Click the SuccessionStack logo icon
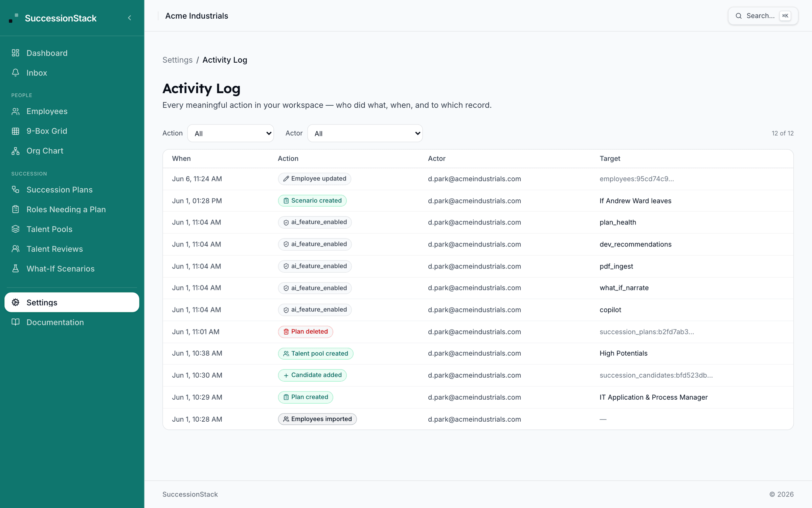Screen dimensions: 812x508 point(14,18)
